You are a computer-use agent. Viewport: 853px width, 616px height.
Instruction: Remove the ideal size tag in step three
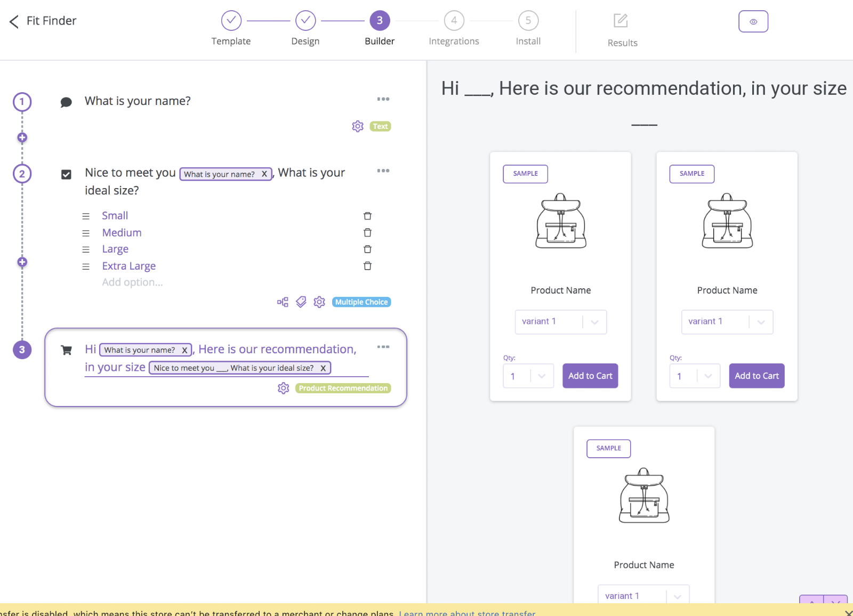click(x=323, y=368)
